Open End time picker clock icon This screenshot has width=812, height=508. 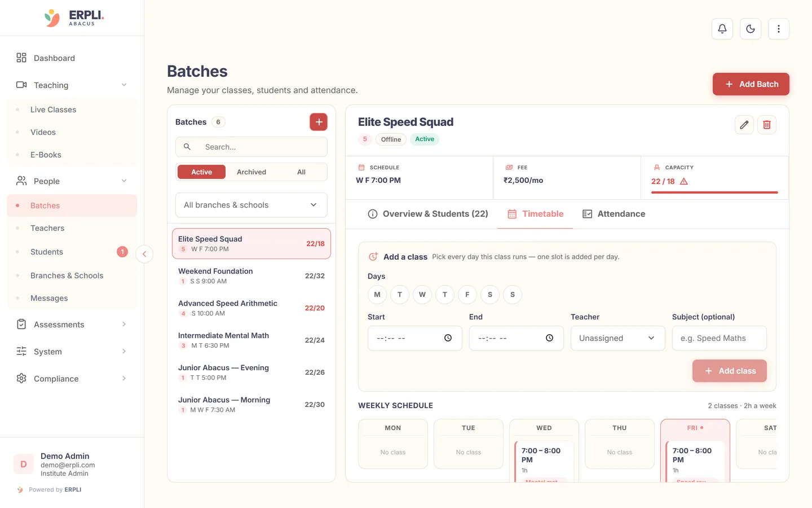click(x=549, y=338)
